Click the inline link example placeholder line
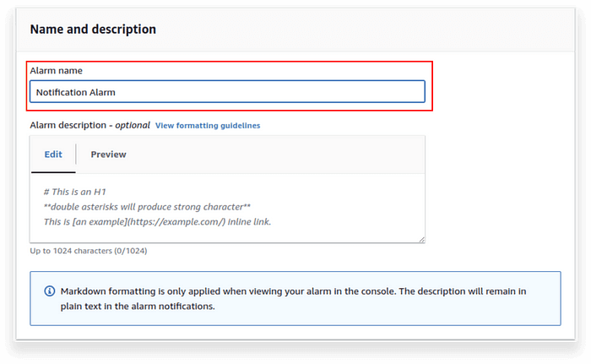This screenshot has height=364, width=591. coord(157,222)
